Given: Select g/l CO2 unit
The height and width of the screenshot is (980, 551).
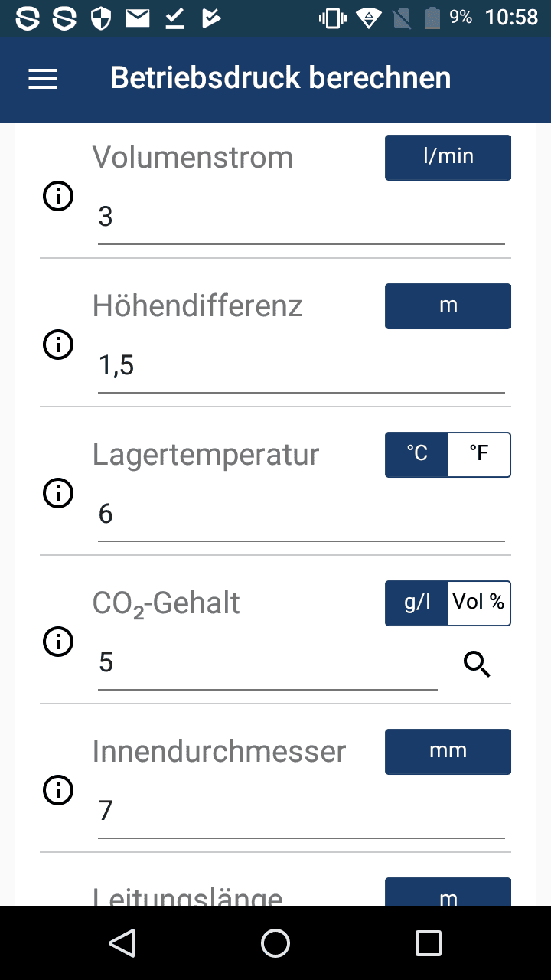Looking at the screenshot, I should coord(417,603).
